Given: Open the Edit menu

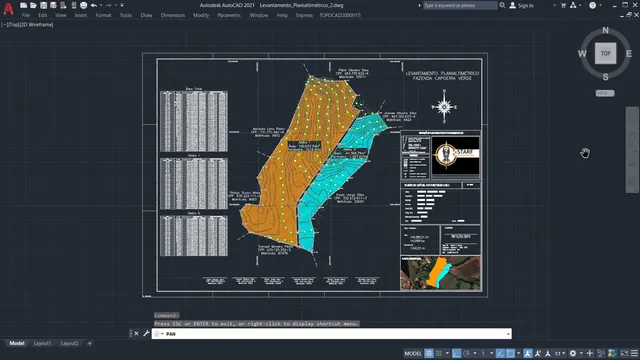Looking at the screenshot, I should click(x=42, y=15).
